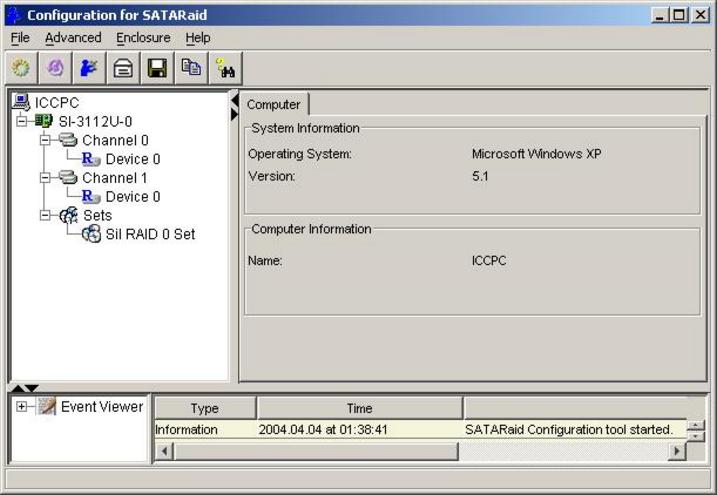Viewport: 717px width, 495px height.
Task: Click the horizontal scrollbar thumb in event log
Action: click(x=316, y=452)
